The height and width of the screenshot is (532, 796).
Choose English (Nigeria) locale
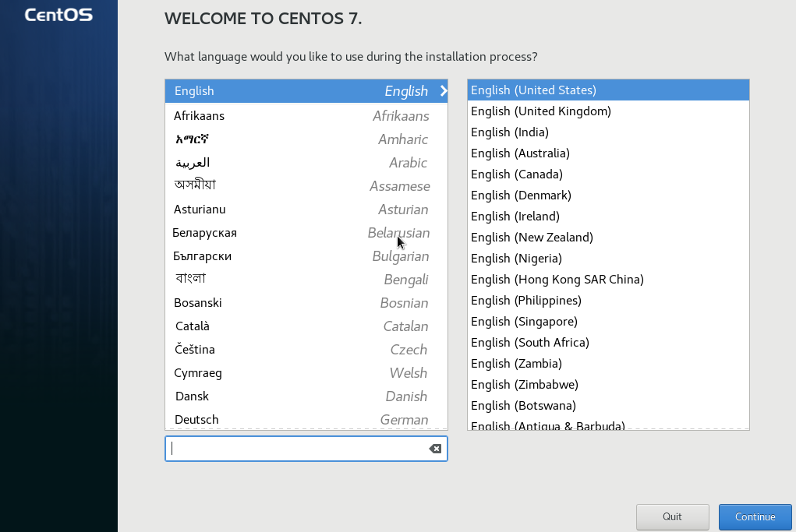coord(608,259)
